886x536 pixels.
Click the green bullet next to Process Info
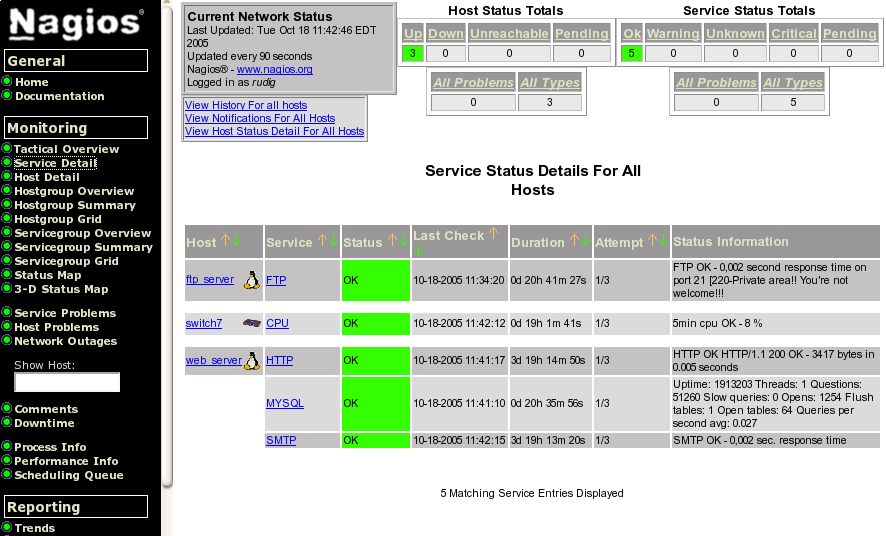pos(7,446)
